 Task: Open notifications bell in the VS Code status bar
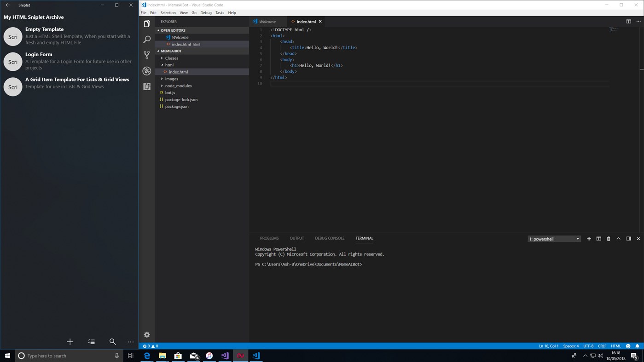click(x=638, y=346)
